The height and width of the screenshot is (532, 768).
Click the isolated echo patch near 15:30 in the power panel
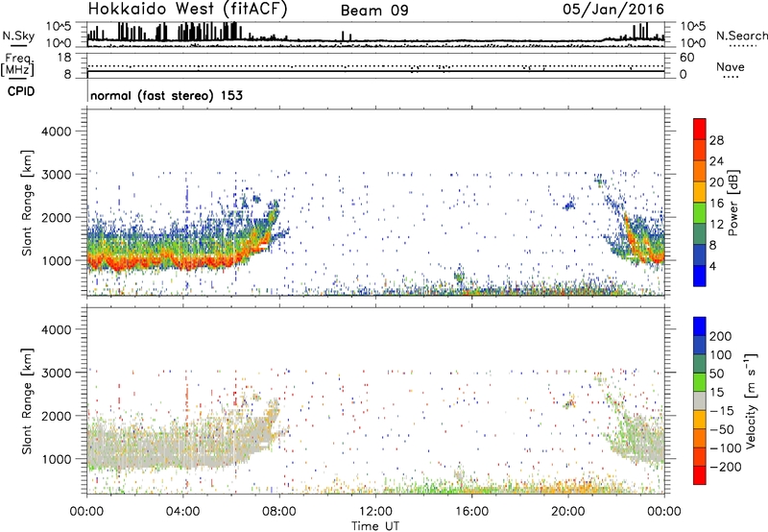(x=459, y=276)
